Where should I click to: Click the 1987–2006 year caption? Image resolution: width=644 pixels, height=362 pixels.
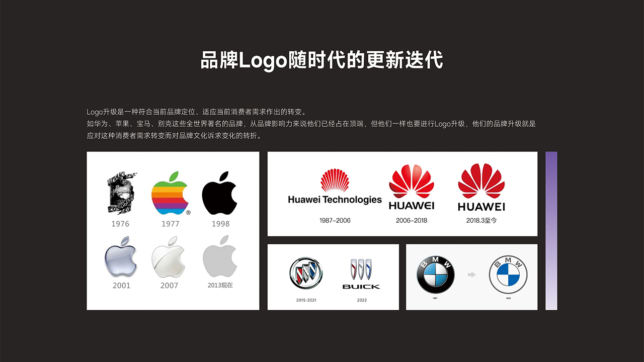tap(335, 220)
